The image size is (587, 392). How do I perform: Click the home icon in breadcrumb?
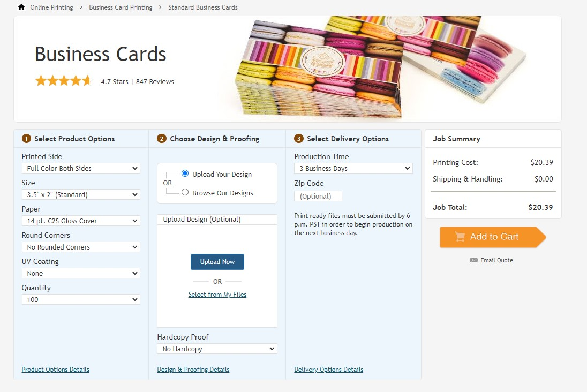pyautogui.click(x=21, y=7)
